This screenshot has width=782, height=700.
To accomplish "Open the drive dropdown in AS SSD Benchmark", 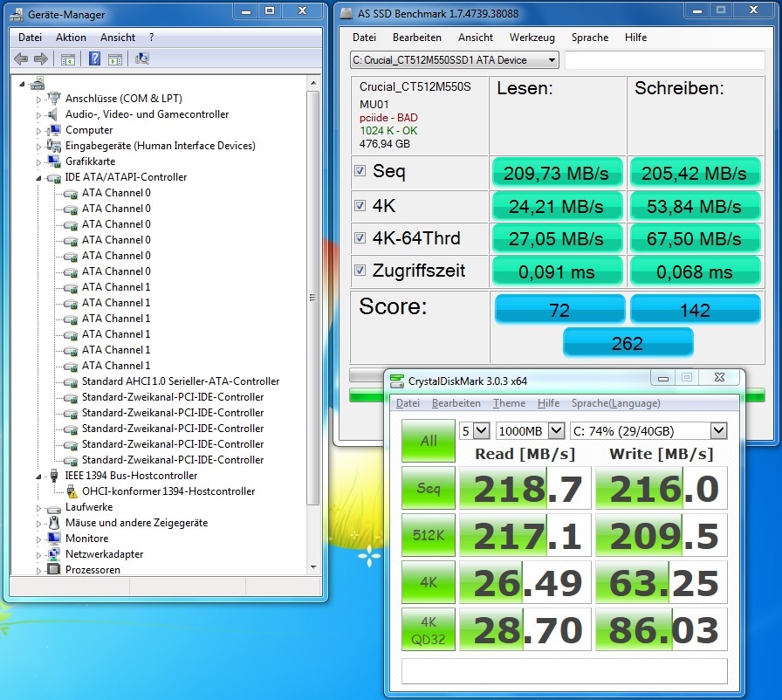I will coord(552,60).
